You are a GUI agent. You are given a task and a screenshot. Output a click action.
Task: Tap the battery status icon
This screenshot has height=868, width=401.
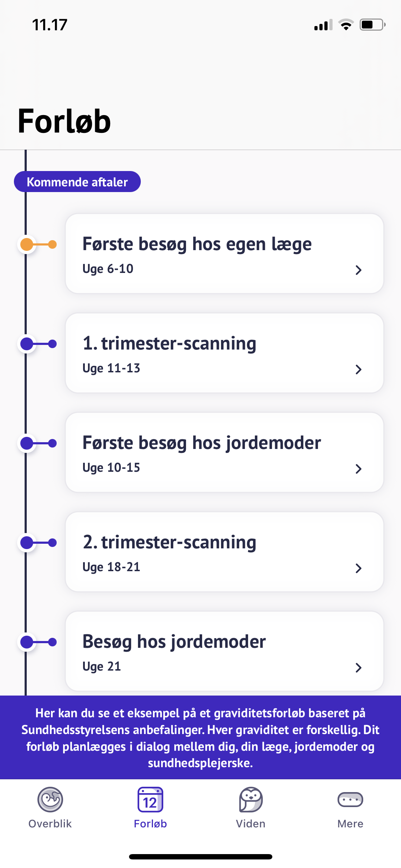[372, 25]
